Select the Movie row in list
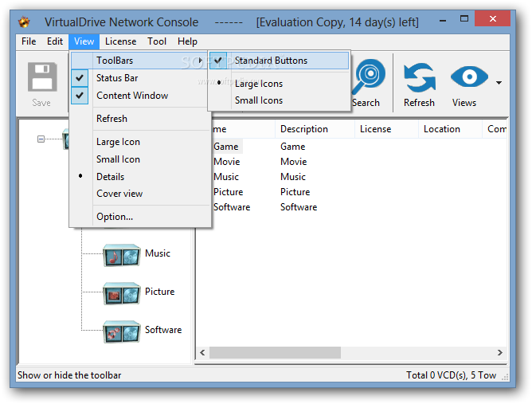Screen dimensions: 532x404 [227, 162]
